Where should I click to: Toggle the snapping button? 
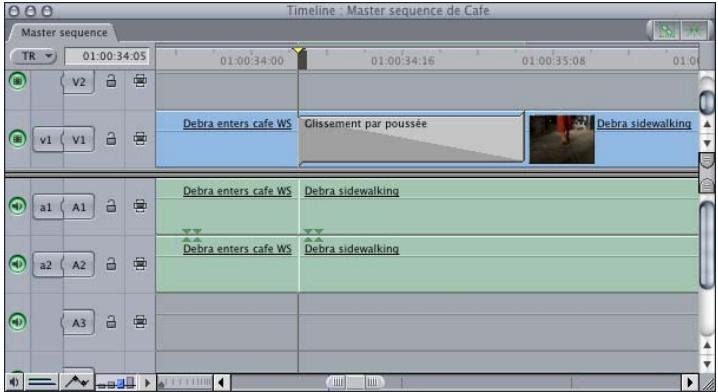tap(694, 31)
